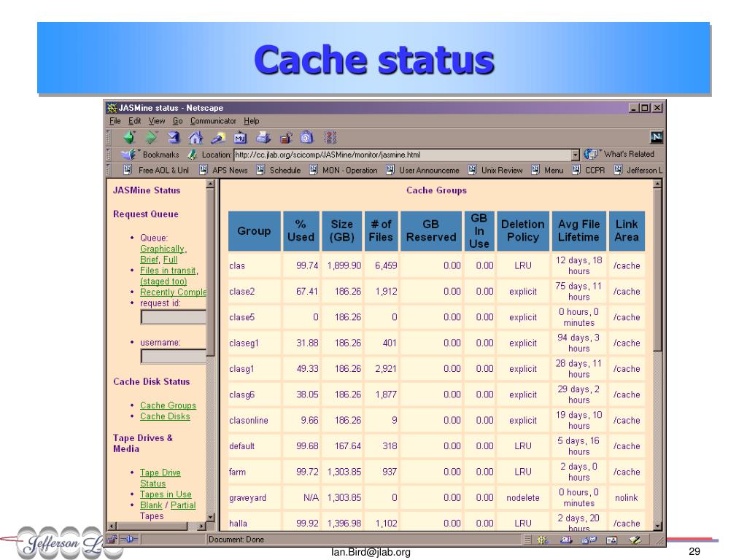Expand the Location URL dropdown arrow

575,155
